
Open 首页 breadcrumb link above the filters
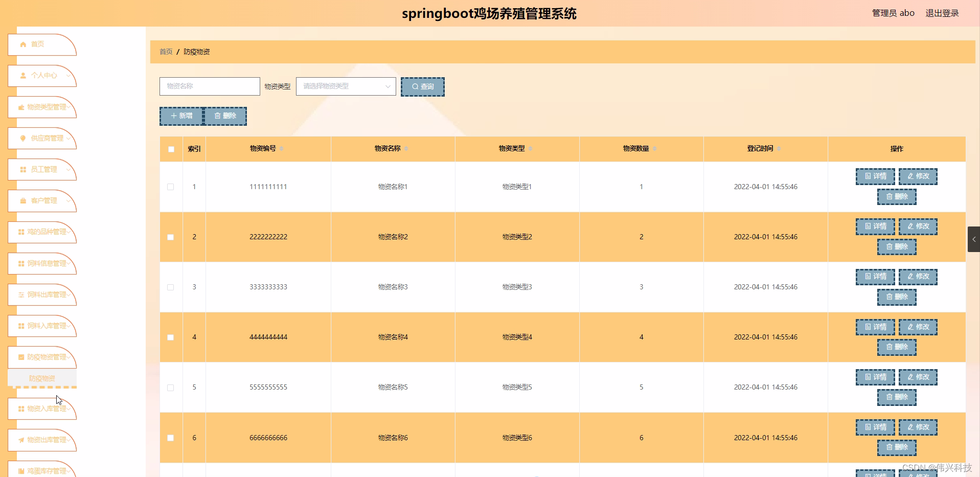(165, 52)
